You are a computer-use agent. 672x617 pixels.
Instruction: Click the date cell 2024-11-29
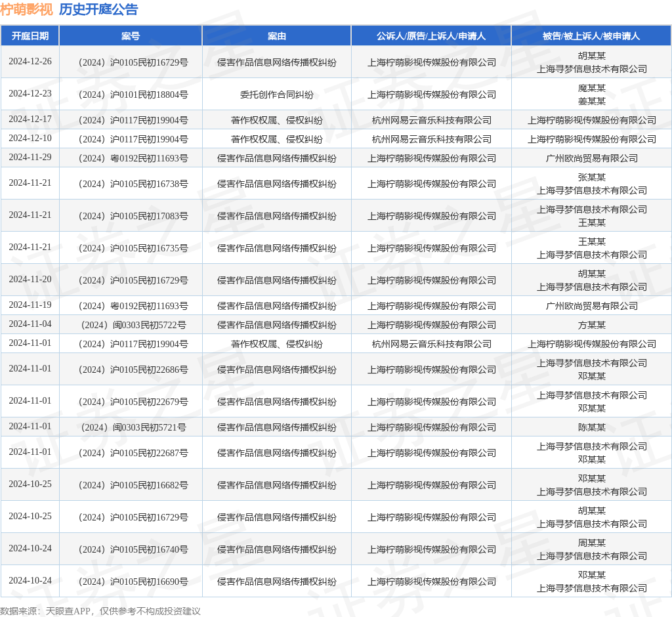pyautogui.click(x=30, y=157)
